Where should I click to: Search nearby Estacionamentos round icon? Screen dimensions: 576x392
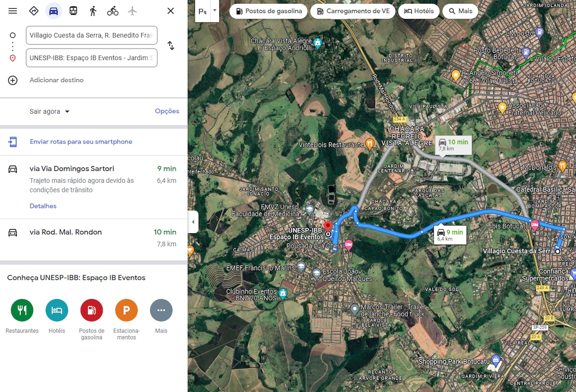point(126,310)
